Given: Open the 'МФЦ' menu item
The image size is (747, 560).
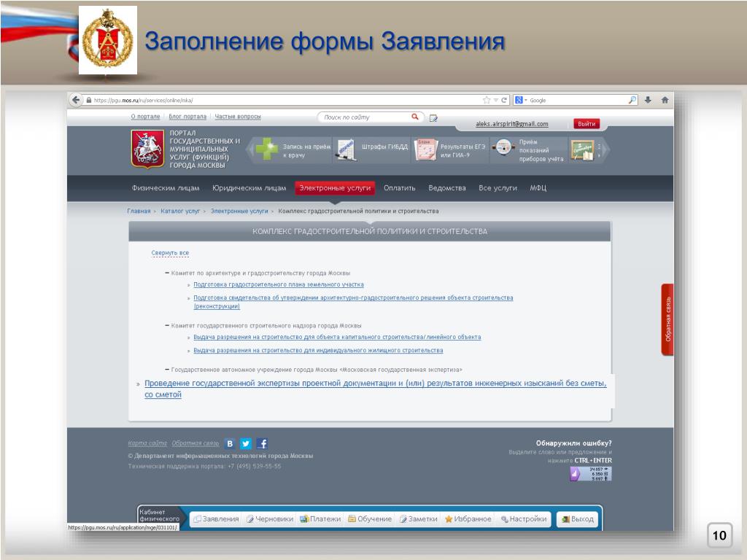Looking at the screenshot, I should (538, 188).
